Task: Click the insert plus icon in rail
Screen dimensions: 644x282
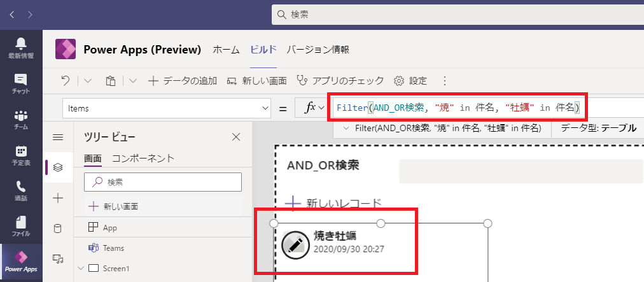Action: [58, 198]
